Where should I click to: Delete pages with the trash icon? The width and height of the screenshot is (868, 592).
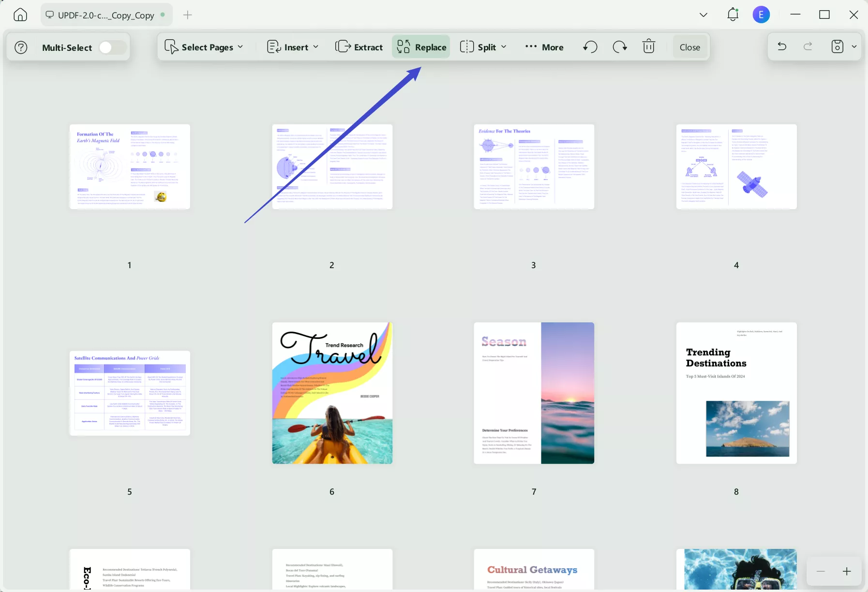click(x=648, y=47)
